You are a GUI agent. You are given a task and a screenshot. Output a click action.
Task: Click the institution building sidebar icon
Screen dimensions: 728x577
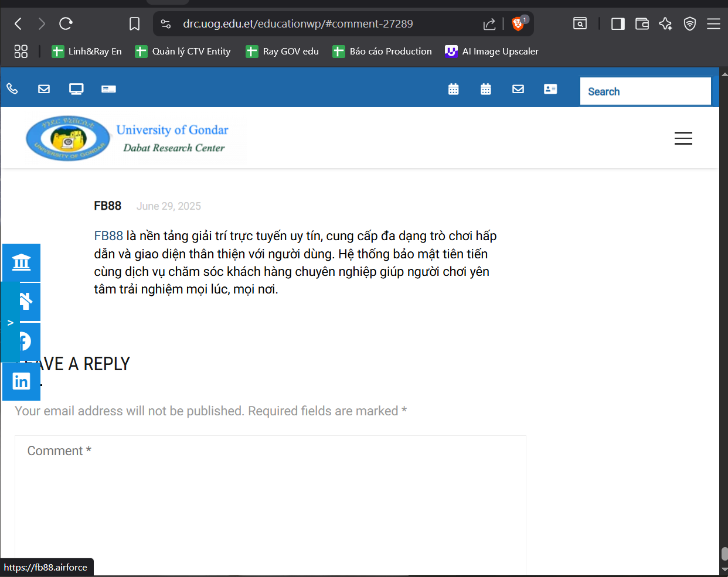point(22,262)
